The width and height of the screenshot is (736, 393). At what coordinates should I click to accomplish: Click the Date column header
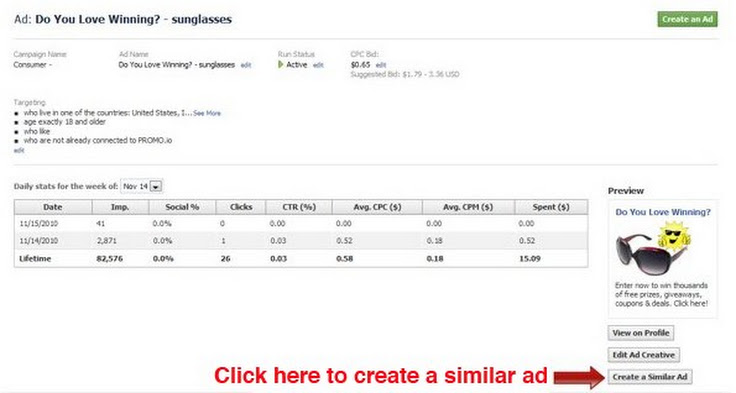point(53,207)
